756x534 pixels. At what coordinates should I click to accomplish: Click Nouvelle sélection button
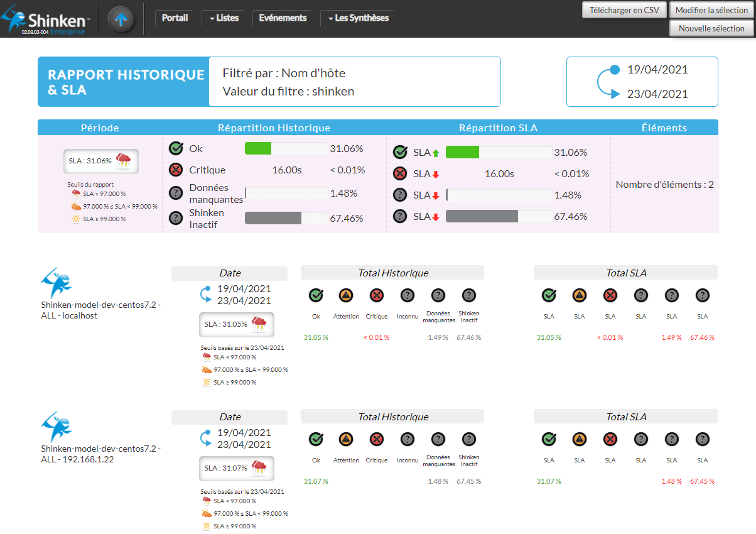(711, 28)
